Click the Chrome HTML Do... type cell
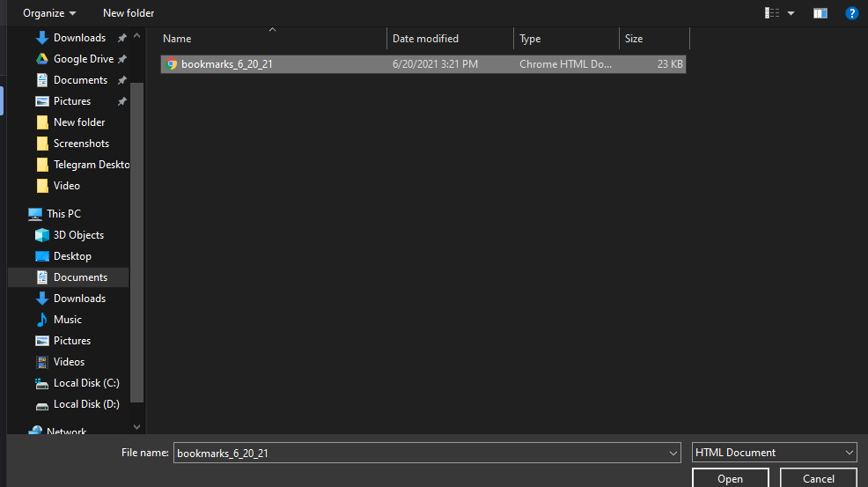Image resolution: width=868 pixels, height=487 pixels. coord(565,64)
